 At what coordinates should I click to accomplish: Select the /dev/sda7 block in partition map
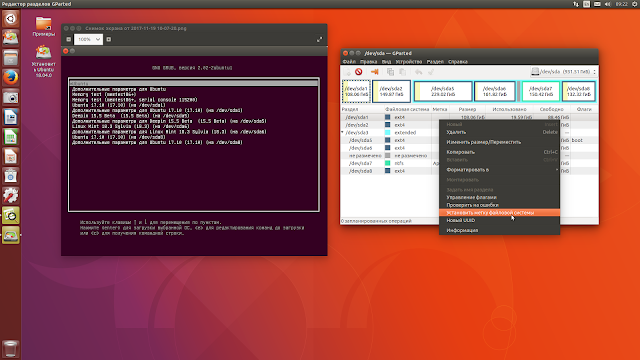coord(541,91)
